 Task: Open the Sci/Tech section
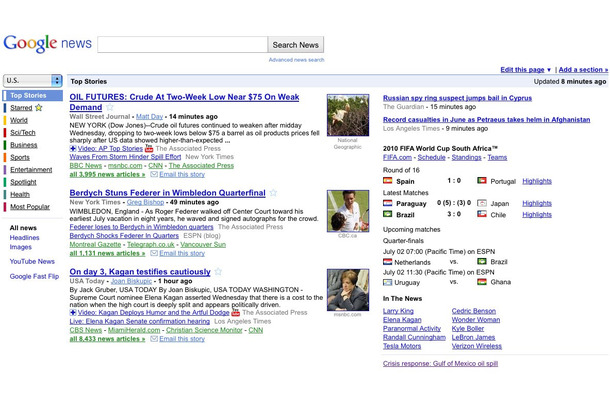pos(23,133)
